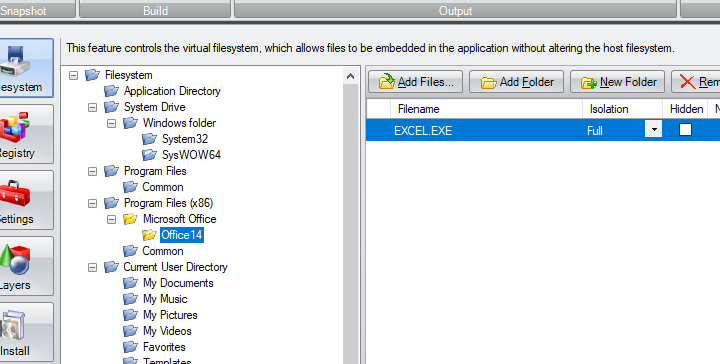Select the EXCEL.EXE file row
Image resolution: width=720 pixels, height=364 pixels.
pyautogui.click(x=543, y=130)
